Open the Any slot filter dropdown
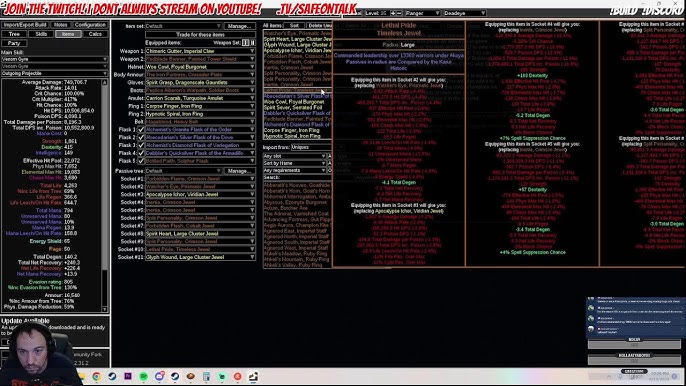This screenshot has width=686, height=386. (294, 156)
